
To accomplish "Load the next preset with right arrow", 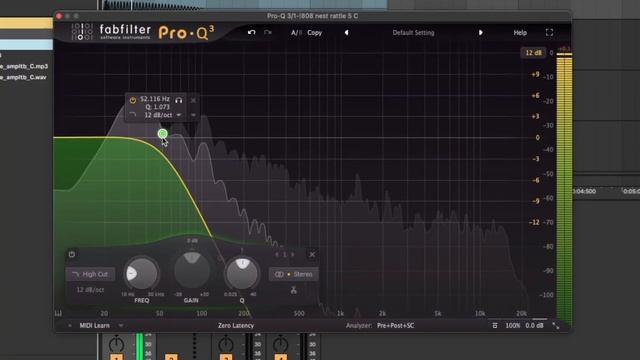I will (x=480, y=33).
